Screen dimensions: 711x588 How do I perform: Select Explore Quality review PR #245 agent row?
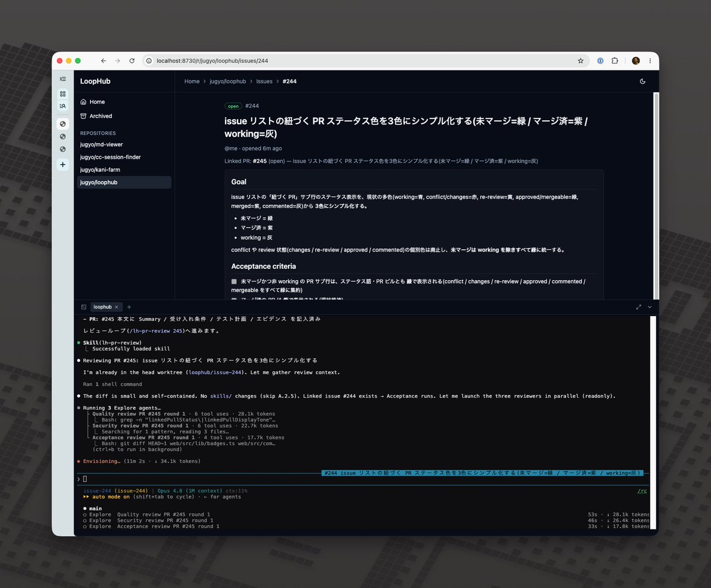coord(366,515)
